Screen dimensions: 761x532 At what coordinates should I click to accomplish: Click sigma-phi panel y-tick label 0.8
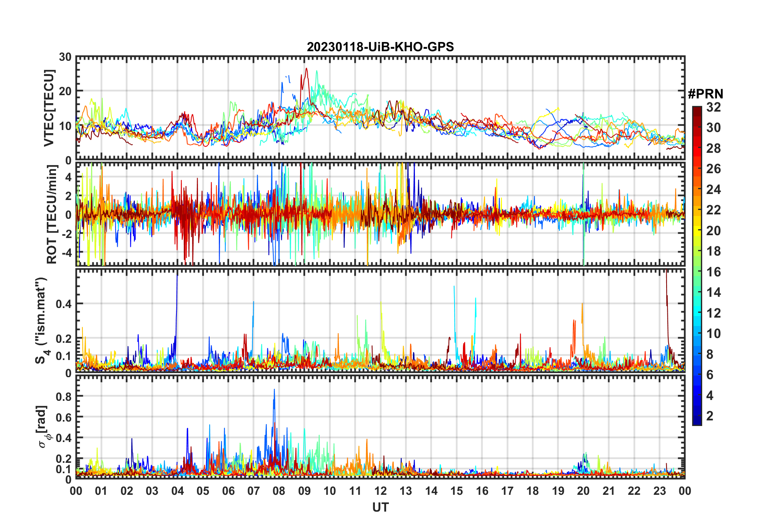(64, 396)
